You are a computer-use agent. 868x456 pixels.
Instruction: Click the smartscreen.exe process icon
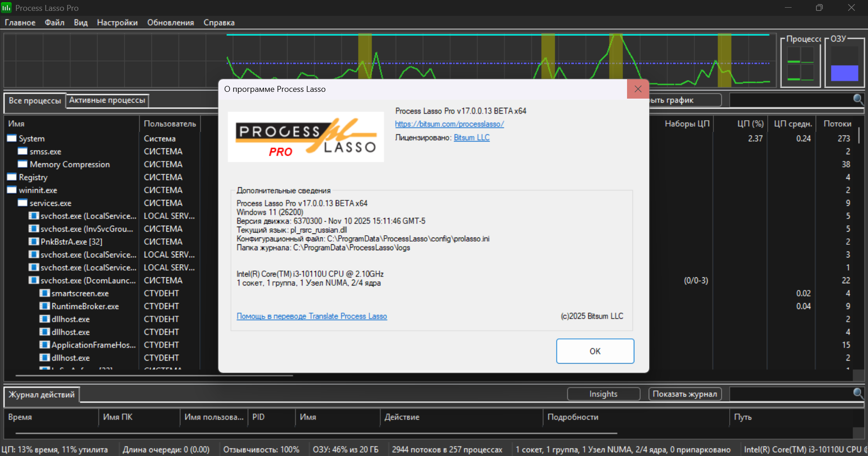pyautogui.click(x=44, y=293)
